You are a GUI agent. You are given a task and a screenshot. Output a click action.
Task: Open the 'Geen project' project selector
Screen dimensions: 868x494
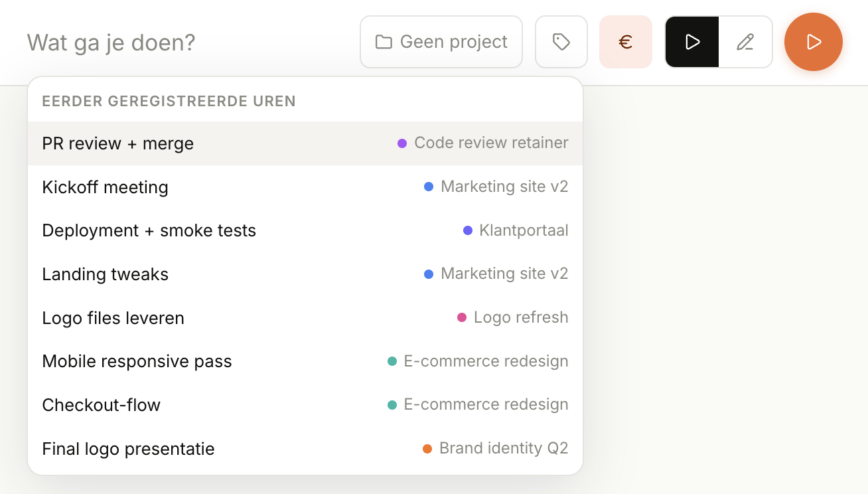441,42
